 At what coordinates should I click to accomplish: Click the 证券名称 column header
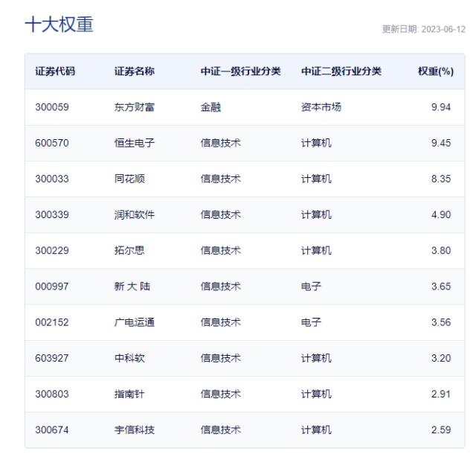click(x=135, y=71)
